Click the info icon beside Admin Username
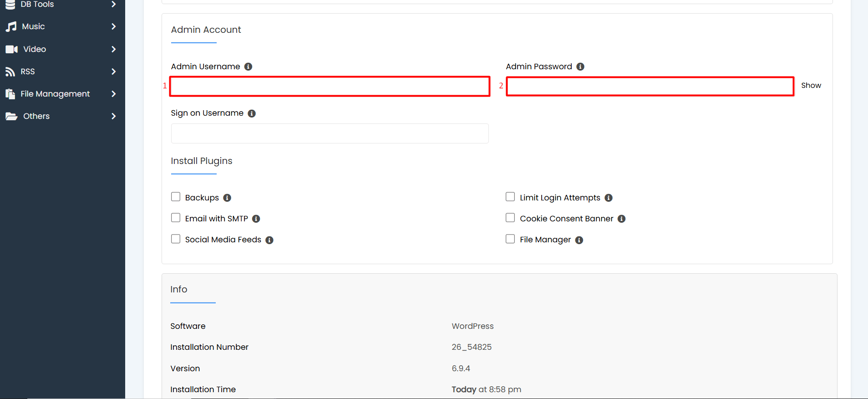The height and width of the screenshot is (399, 868). 248,66
